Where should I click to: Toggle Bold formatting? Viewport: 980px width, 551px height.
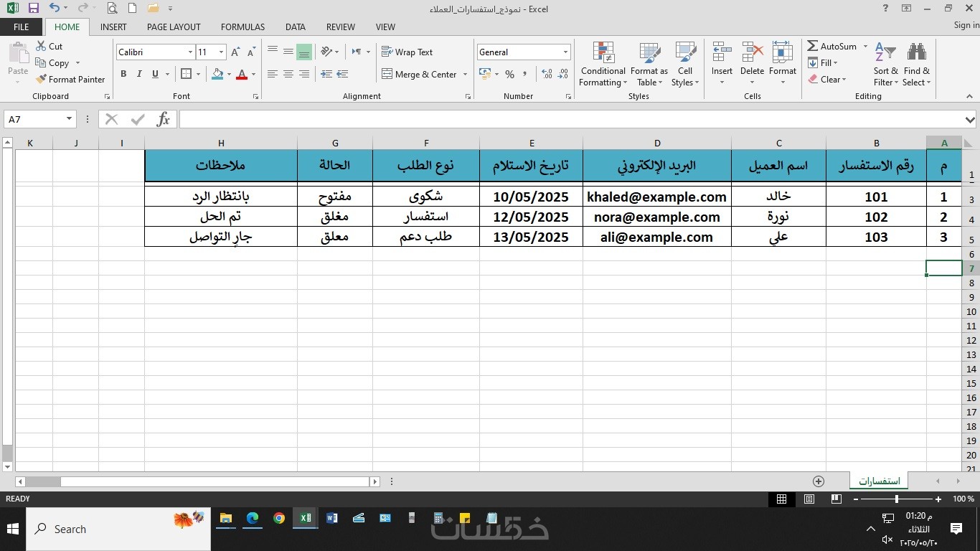tap(123, 74)
